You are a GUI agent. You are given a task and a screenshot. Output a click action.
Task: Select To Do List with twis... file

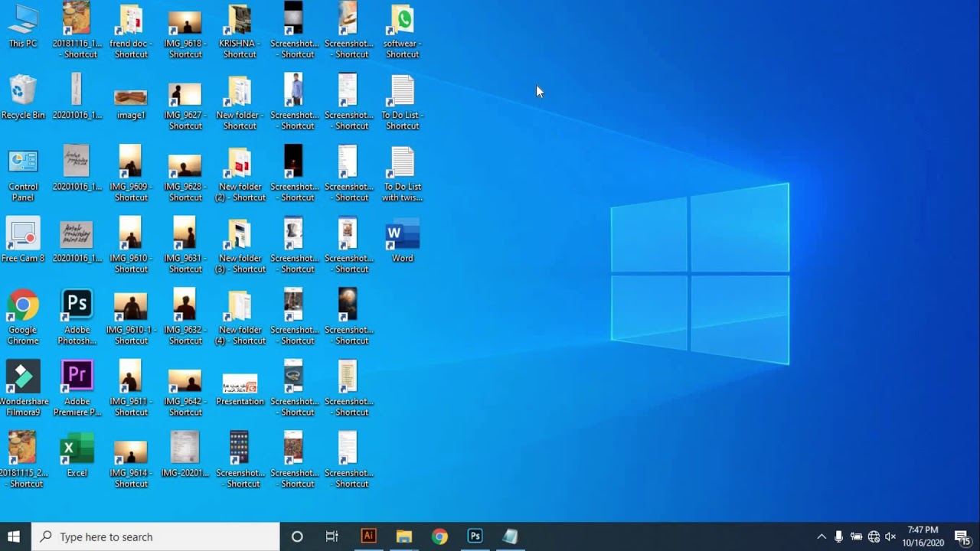[403, 174]
